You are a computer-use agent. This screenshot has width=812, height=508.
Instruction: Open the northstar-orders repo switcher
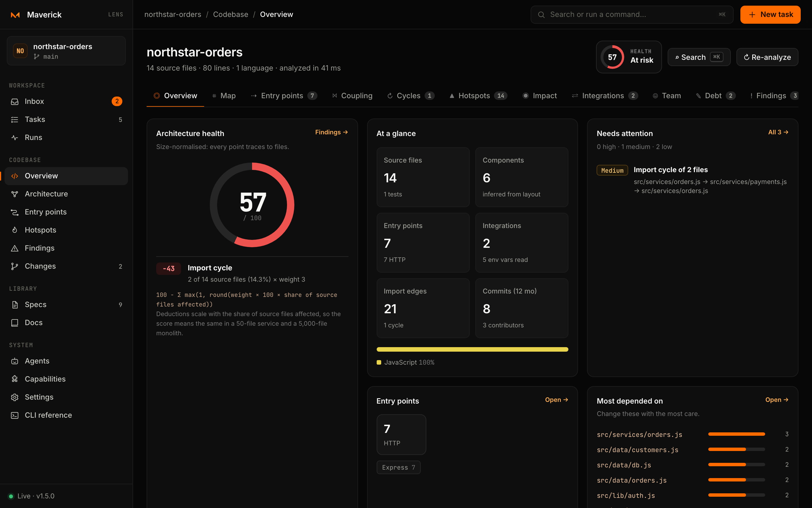tap(66, 51)
